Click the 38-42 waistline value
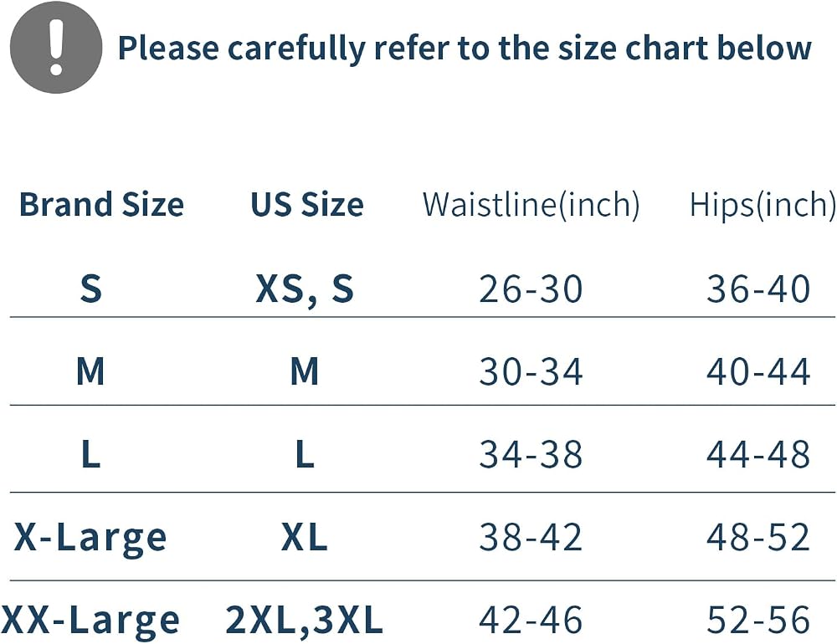This screenshot has height=644, width=837. coord(531,537)
